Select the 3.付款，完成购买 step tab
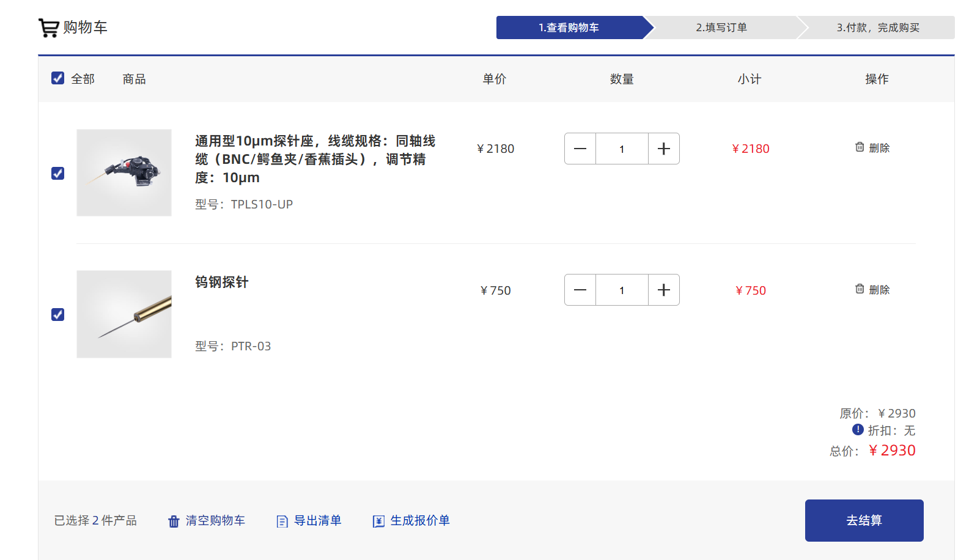This screenshot has width=980, height=560. pyautogui.click(x=877, y=28)
